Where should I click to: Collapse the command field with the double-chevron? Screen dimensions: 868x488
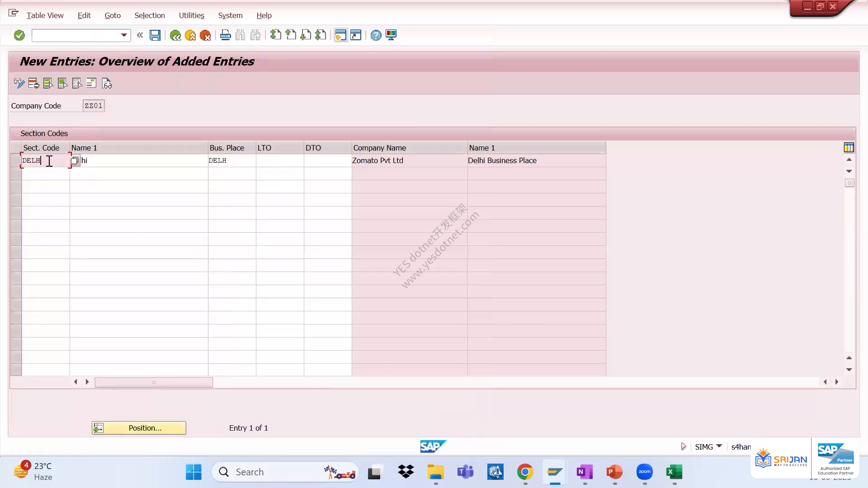(140, 35)
